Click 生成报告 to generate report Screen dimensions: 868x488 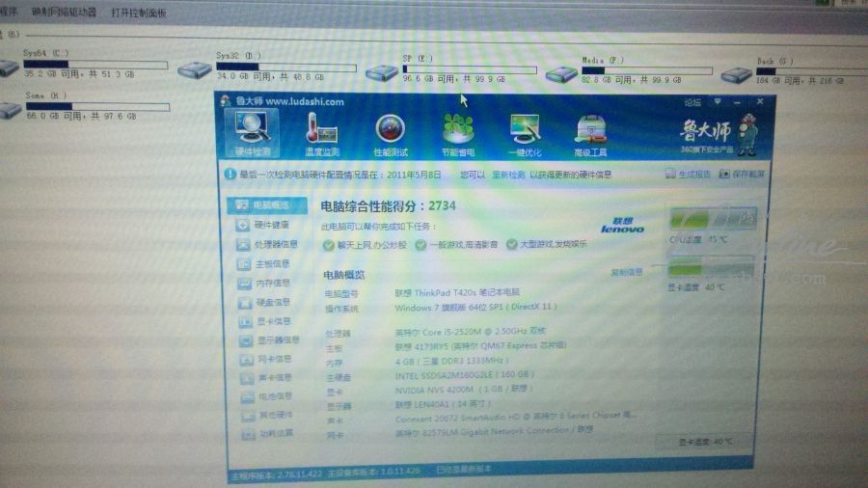688,174
